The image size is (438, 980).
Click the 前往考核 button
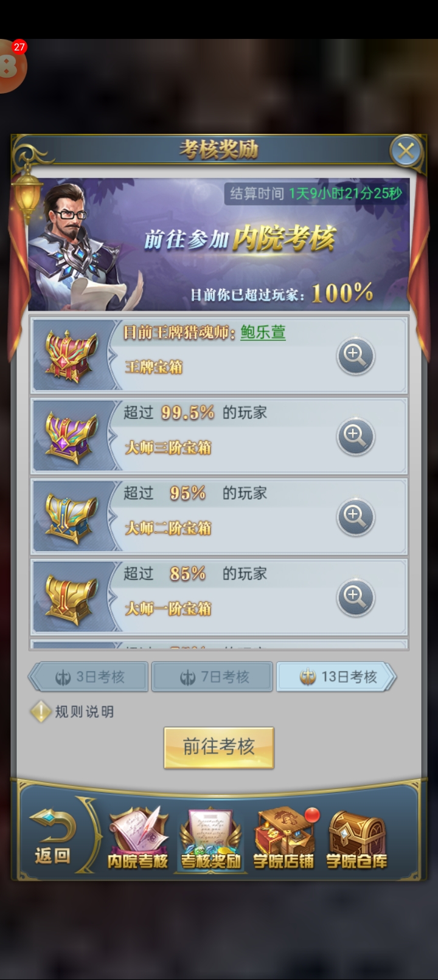click(219, 747)
